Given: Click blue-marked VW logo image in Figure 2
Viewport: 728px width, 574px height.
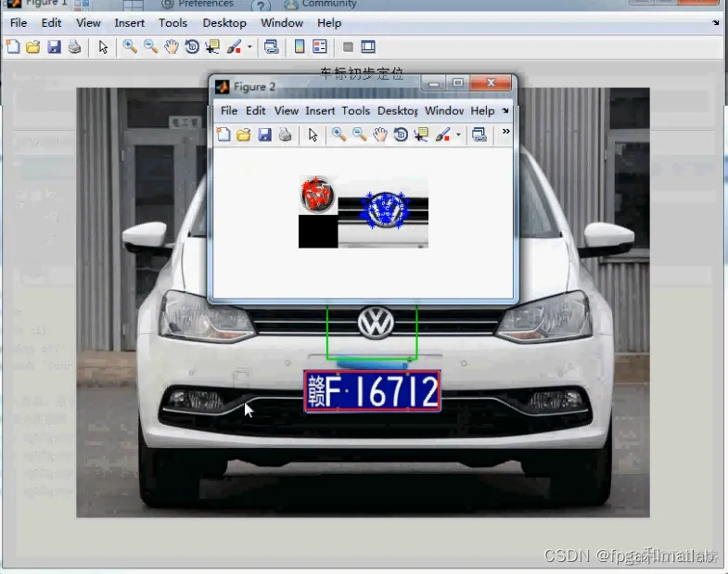Looking at the screenshot, I should 384,210.
